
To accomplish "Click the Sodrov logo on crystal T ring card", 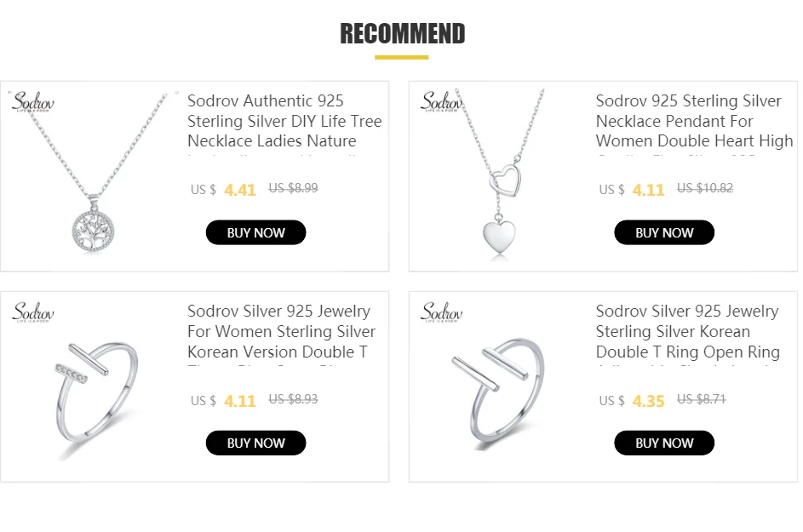I will point(32,313).
